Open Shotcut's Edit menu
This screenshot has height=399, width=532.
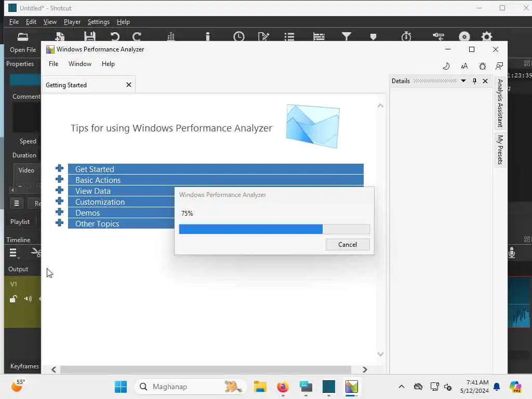click(31, 22)
